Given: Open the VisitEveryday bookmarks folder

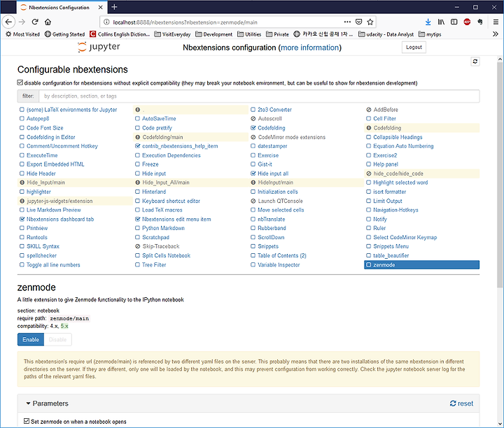Looking at the screenshot, I should coord(172,34).
